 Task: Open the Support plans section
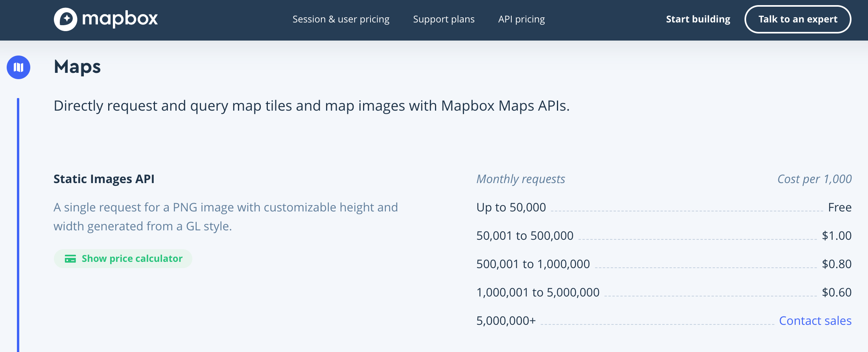[444, 19]
